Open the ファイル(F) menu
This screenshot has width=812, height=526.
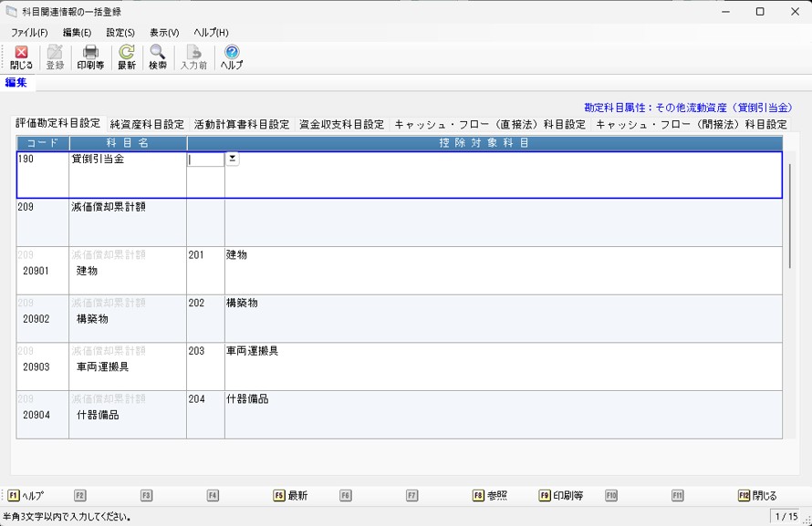[29, 33]
